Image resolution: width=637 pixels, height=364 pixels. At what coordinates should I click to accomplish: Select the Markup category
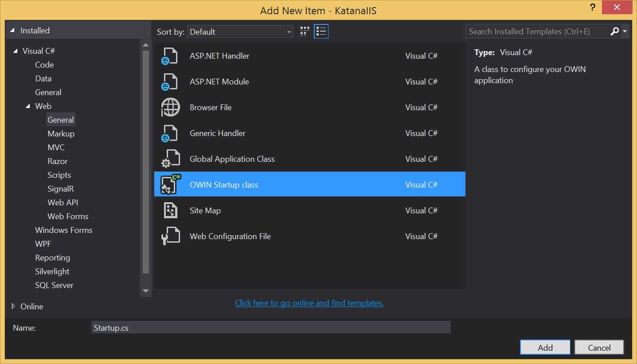61,134
